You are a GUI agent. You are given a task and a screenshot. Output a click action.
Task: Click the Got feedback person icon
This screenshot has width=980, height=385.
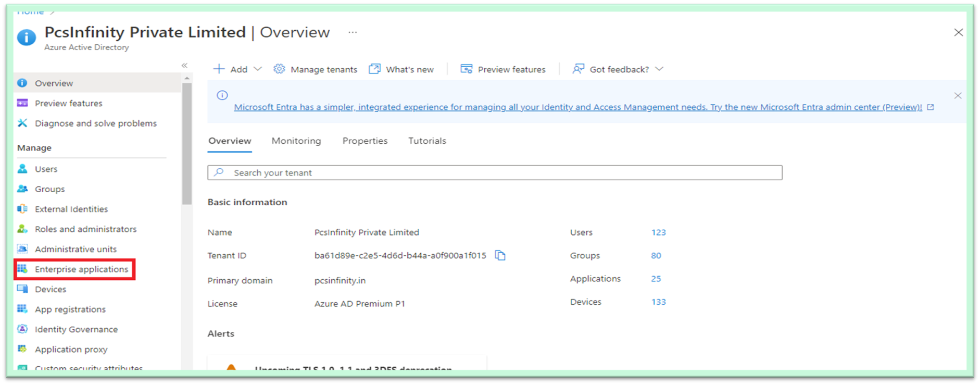click(x=578, y=69)
